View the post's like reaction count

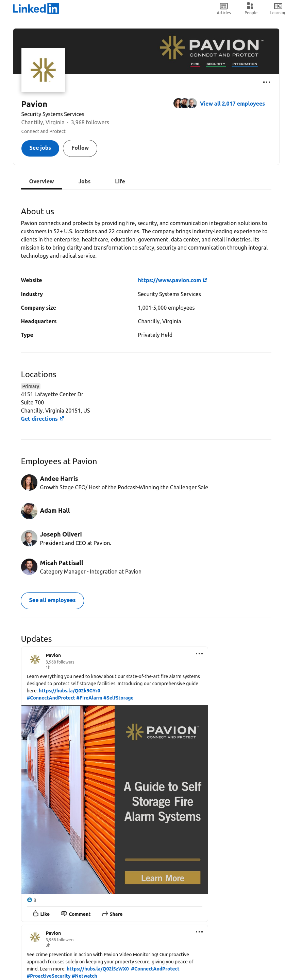(32, 900)
